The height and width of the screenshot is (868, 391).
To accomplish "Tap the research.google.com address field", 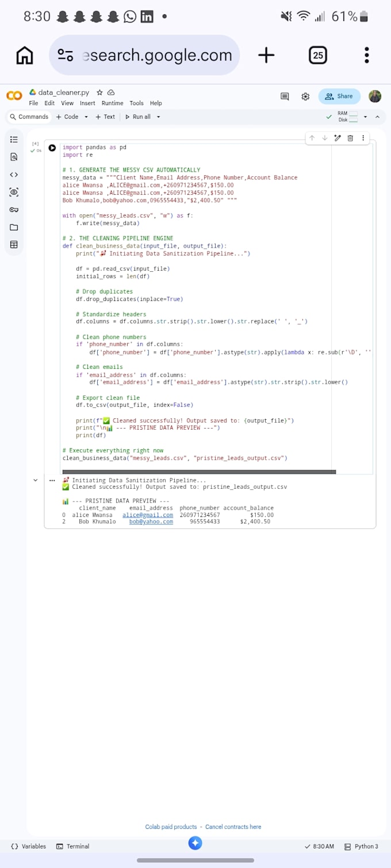I will (144, 55).
